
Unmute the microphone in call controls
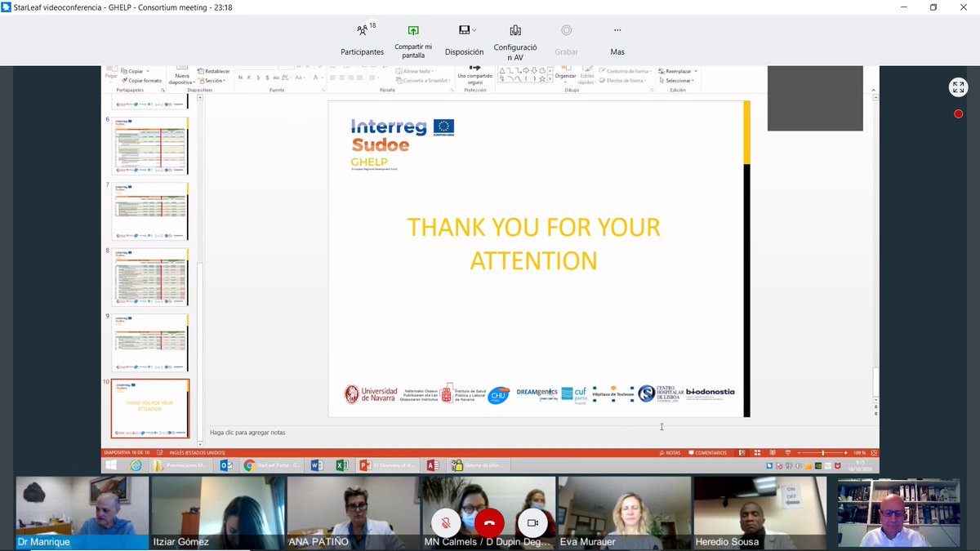coord(446,522)
